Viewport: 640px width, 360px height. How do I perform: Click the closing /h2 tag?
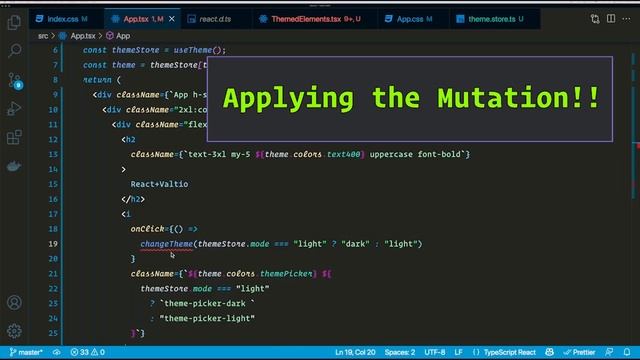point(133,199)
